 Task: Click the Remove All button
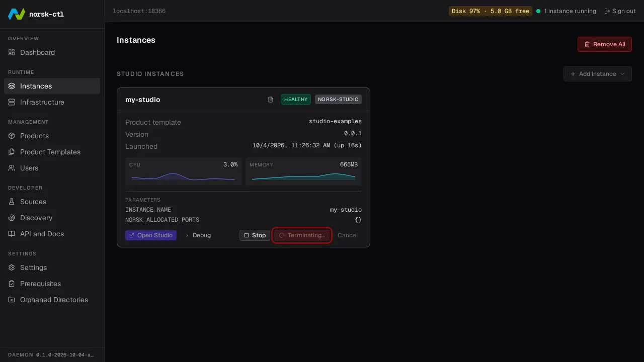(605, 44)
